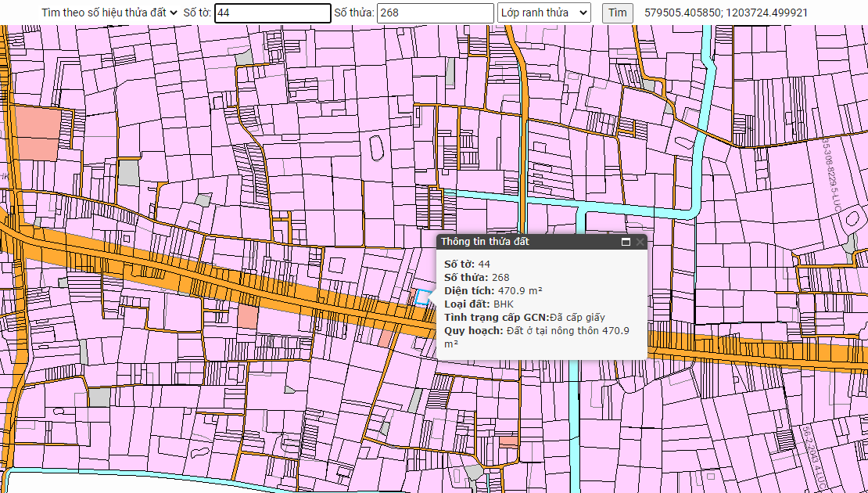
Task: Expand the 'Lớp ranh thửa' layer dropdown
Action: pyautogui.click(x=543, y=13)
